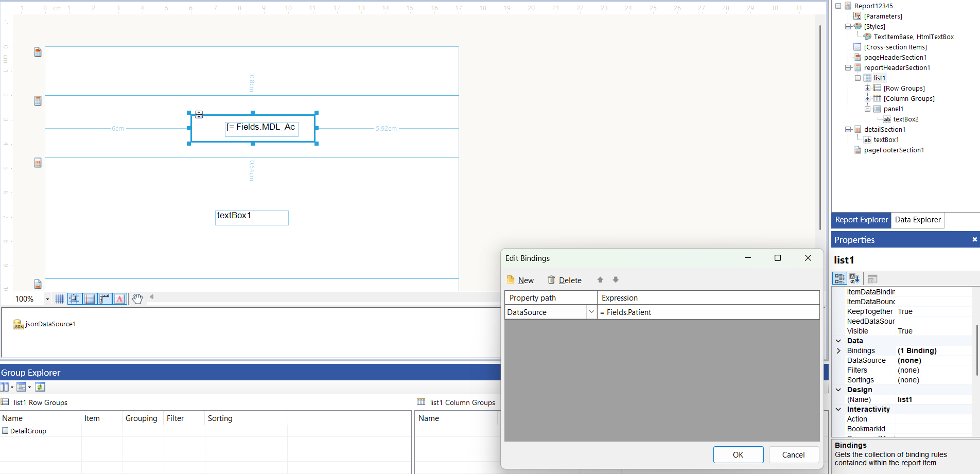Toggle snap lines in the designer toolbar
This screenshot has width=980, height=474.
click(90, 299)
